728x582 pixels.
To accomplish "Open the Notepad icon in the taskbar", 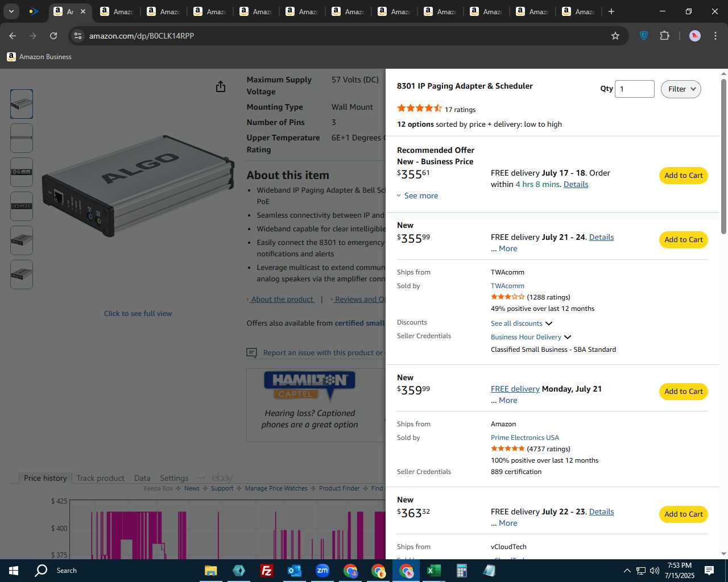I will coord(489,571).
